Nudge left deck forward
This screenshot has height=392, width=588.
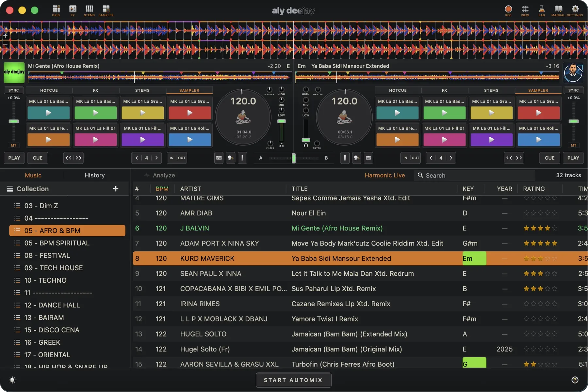[78, 158]
